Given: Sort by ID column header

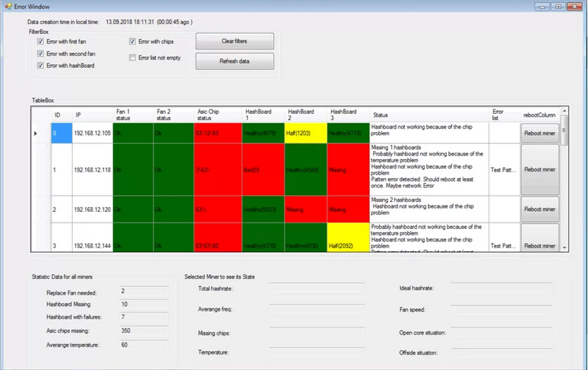Looking at the screenshot, I should (x=61, y=115).
